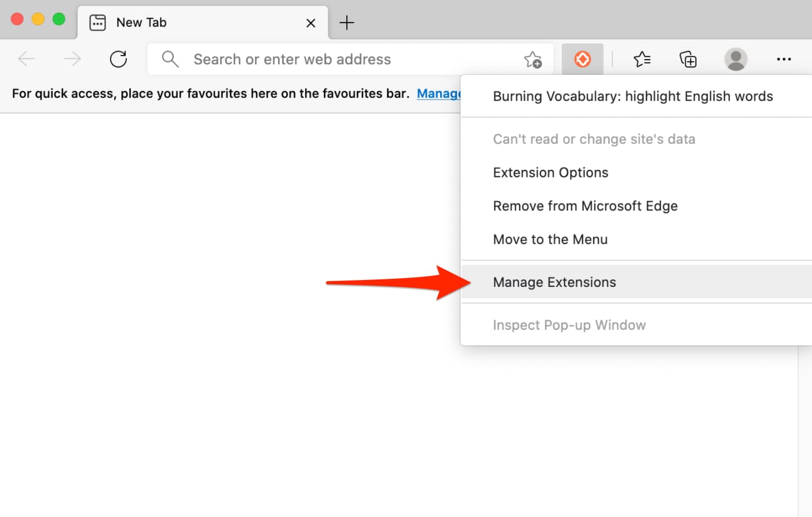The height and width of the screenshot is (517, 812).
Task: Click Can't read or change site's data
Action: point(636,139)
